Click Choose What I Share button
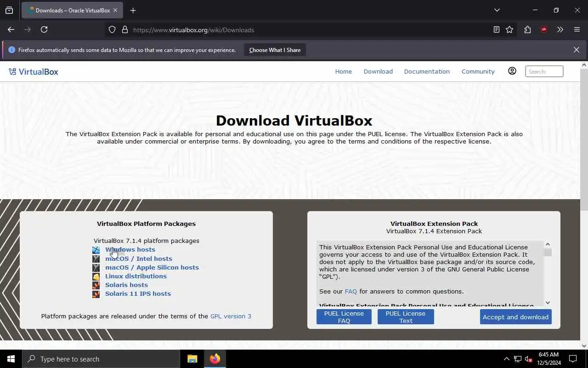The width and height of the screenshot is (588, 368). [x=275, y=50]
